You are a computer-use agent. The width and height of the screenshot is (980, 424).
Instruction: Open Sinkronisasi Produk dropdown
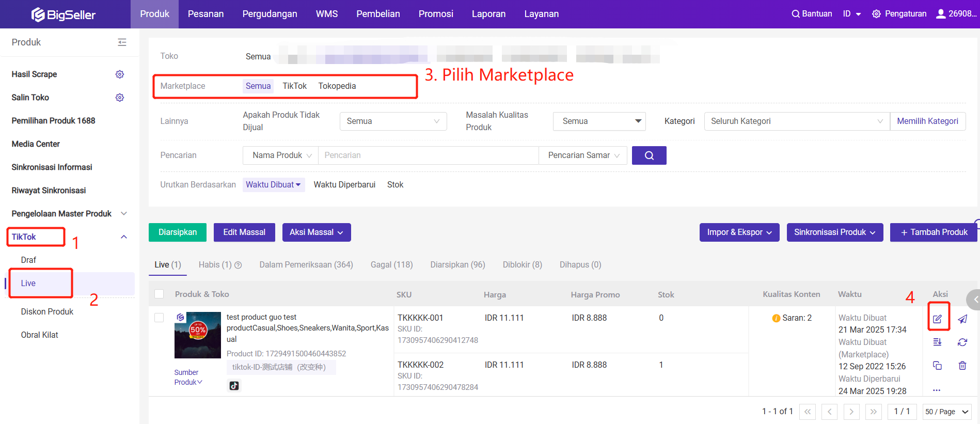pyautogui.click(x=835, y=232)
